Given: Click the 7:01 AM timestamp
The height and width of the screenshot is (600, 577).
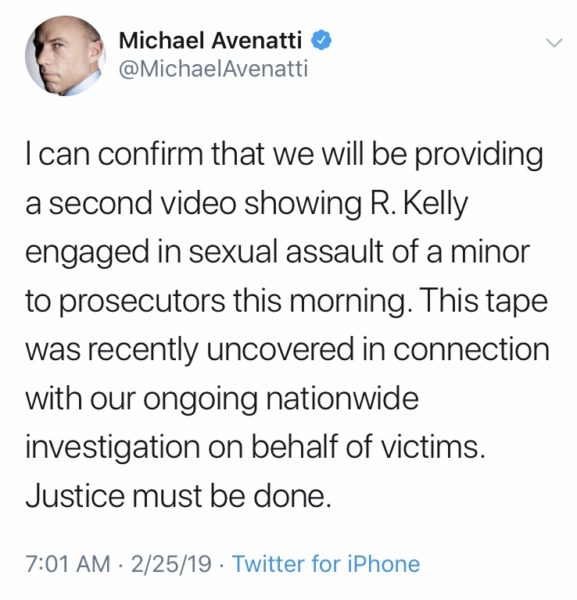Looking at the screenshot, I should pos(68,564).
